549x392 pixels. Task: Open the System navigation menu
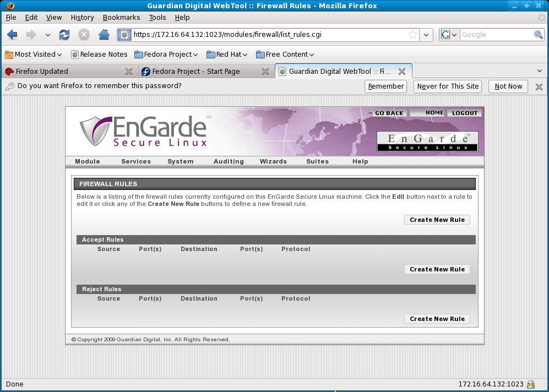pos(180,161)
